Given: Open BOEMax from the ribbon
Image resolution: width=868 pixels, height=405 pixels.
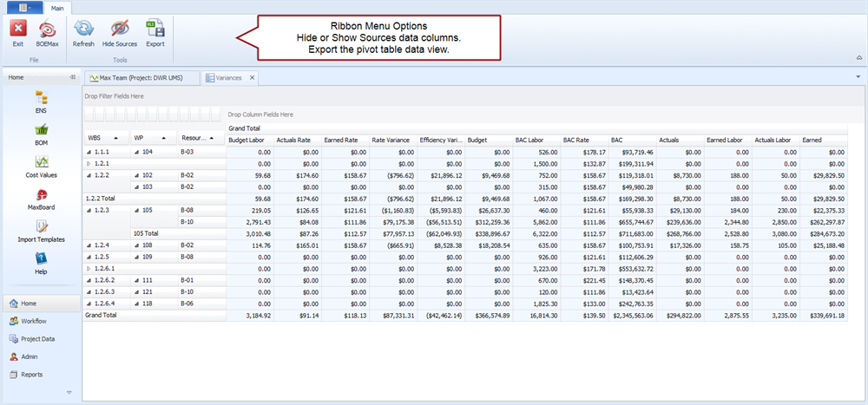Looking at the screenshot, I should coord(46,30).
